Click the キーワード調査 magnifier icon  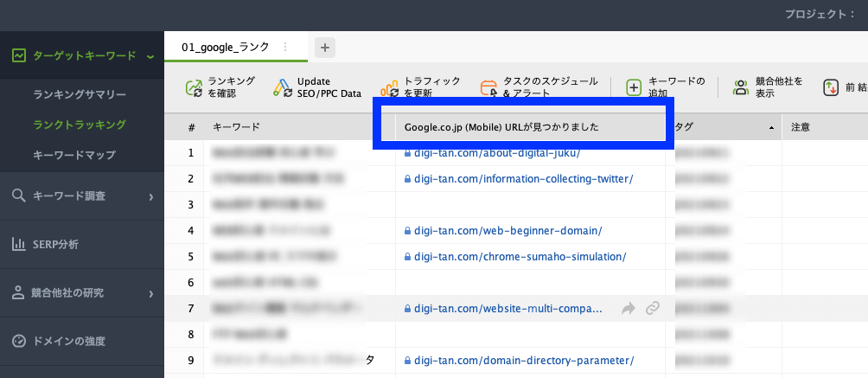pyautogui.click(x=19, y=195)
